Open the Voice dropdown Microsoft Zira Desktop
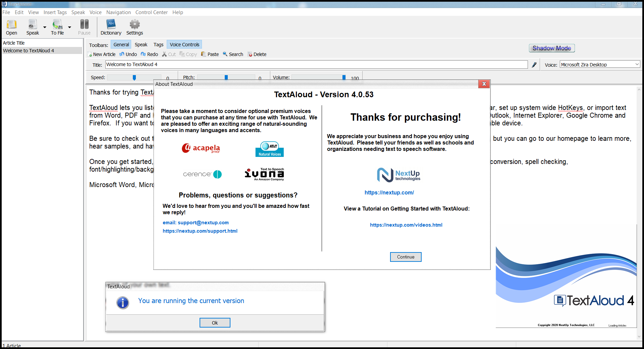Image resolution: width=644 pixels, height=349 pixels. pos(600,64)
